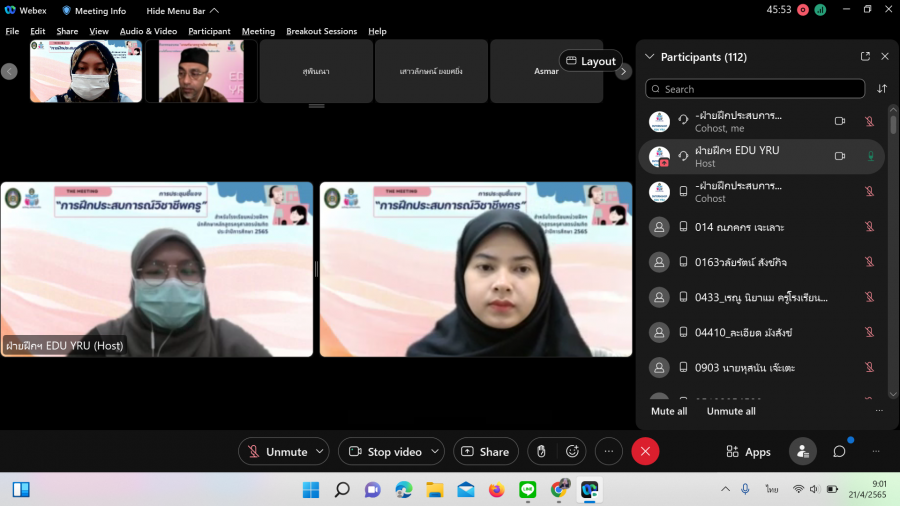Click the Participants panel icon in toolbar
Screen dimensions: 900x506
(802, 452)
